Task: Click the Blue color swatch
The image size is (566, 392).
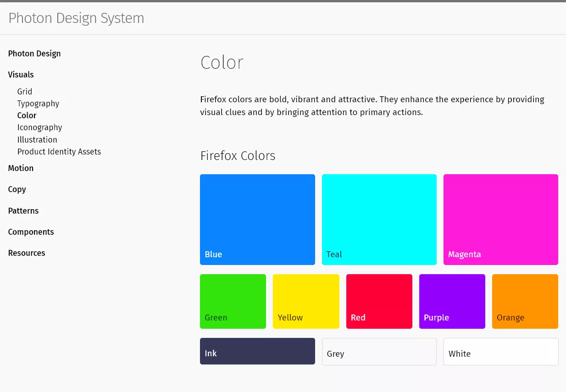Action: (x=257, y=219)
